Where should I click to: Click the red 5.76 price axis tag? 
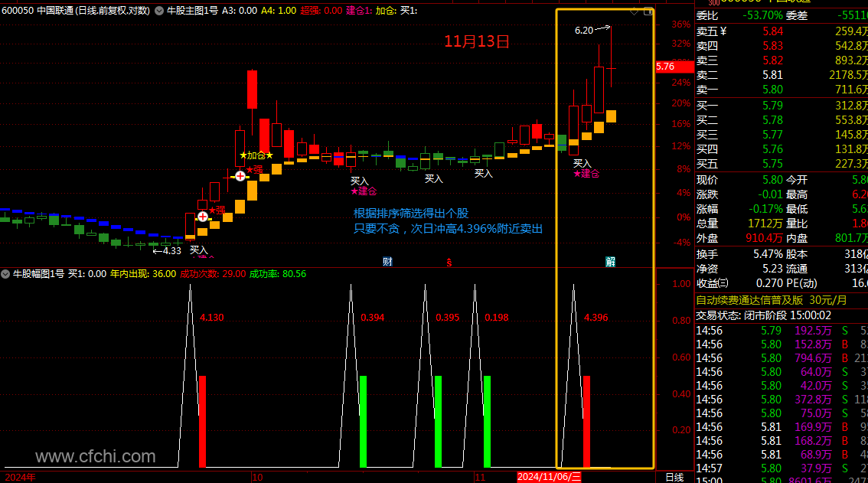(x=674, y=67)
